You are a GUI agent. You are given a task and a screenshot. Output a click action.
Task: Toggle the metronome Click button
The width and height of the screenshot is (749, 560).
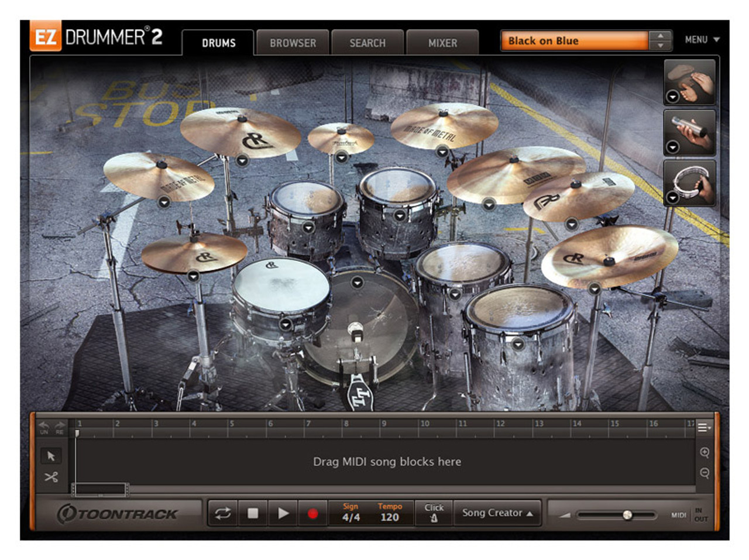(434, 513)
